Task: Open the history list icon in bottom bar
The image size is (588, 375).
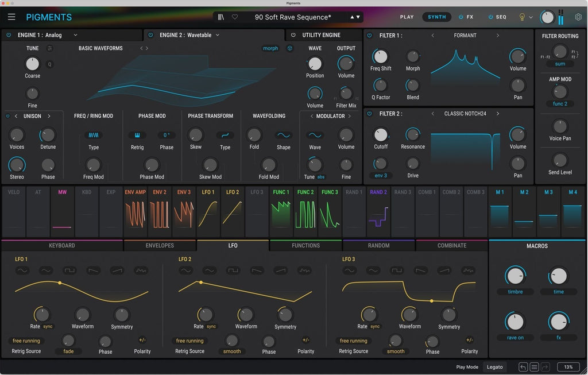Action: pos(535,367)
